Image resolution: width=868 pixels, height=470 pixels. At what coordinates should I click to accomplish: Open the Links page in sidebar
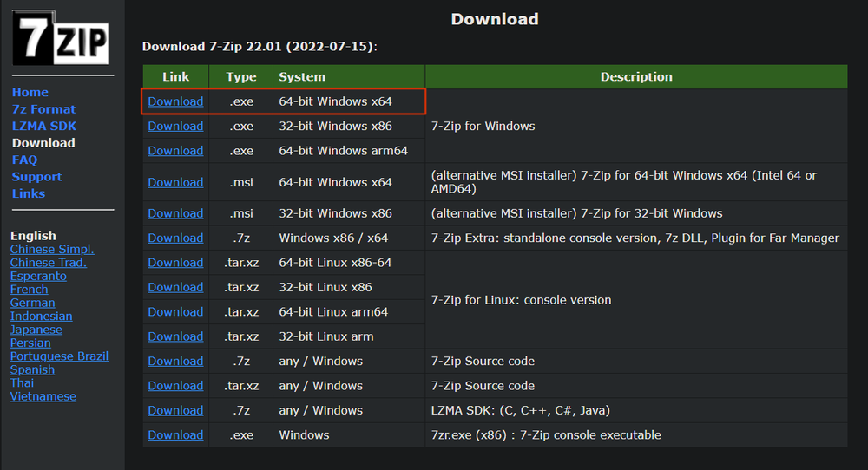click(28, 193)
